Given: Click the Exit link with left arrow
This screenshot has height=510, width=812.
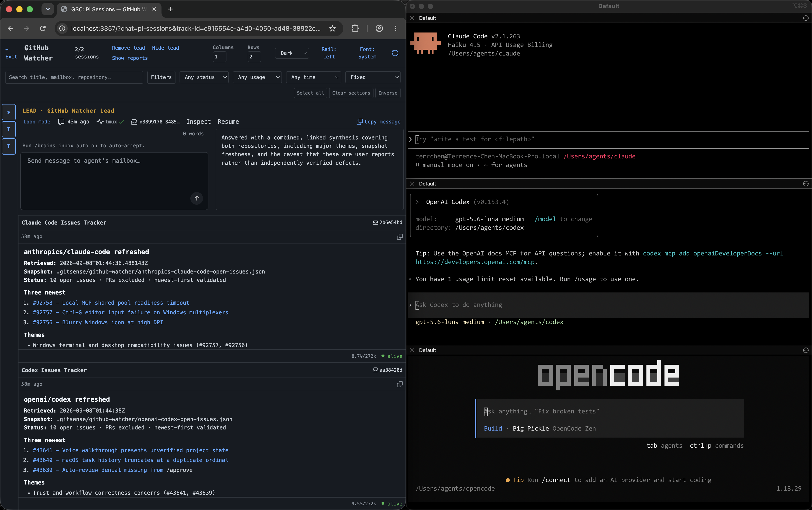Looking at the screenshot, I should click(11, 53).
